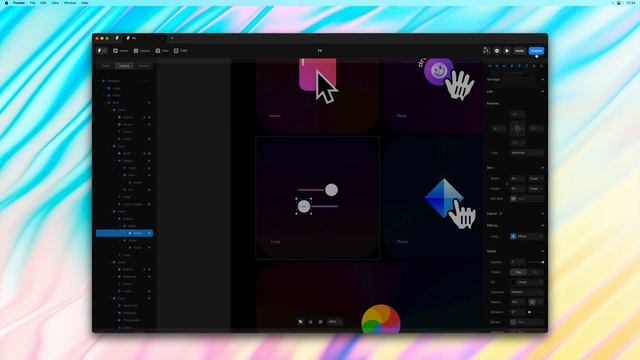640x360 pixels.
Task: Click the colorful wheel graphic on canvas
Action: coord(381,319)
